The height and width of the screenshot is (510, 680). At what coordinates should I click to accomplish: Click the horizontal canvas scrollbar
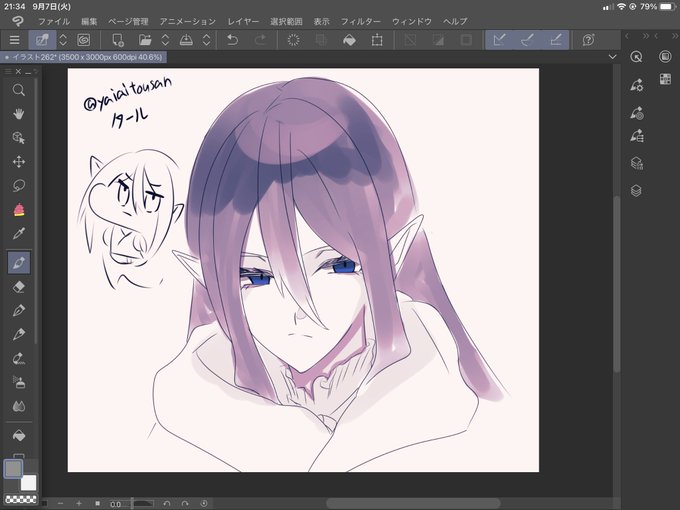coord(412,503)
